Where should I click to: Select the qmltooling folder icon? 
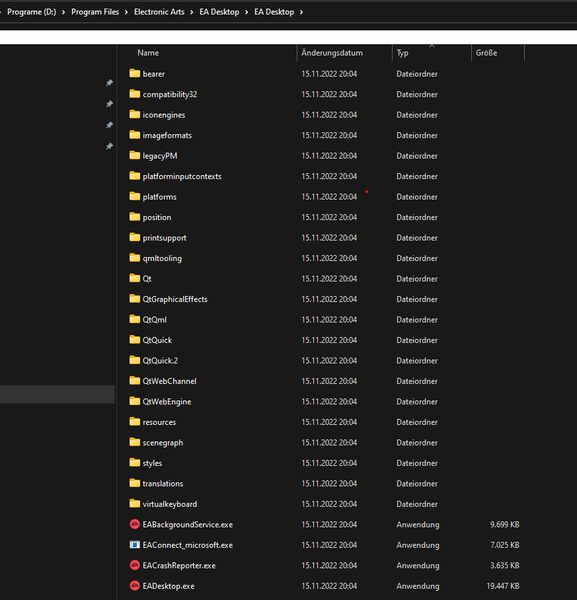[x=134, y=258]
